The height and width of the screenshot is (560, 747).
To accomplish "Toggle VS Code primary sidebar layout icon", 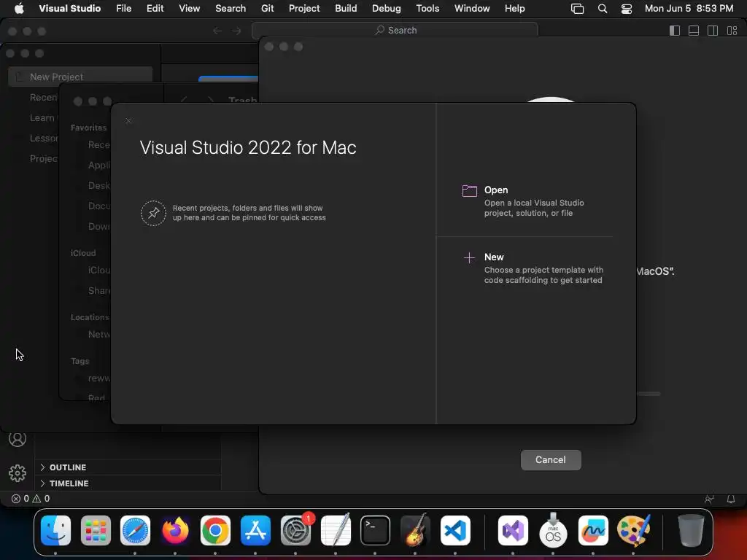I will pyautogui.click(x=675, y=31).
